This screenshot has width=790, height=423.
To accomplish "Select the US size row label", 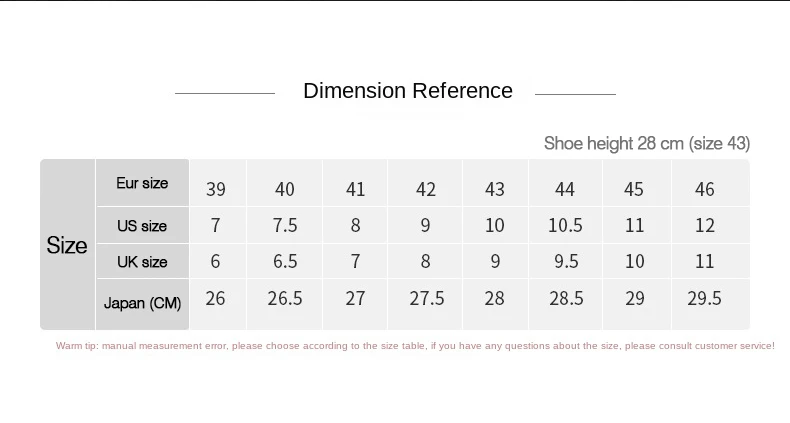I will tap(142, 226).
